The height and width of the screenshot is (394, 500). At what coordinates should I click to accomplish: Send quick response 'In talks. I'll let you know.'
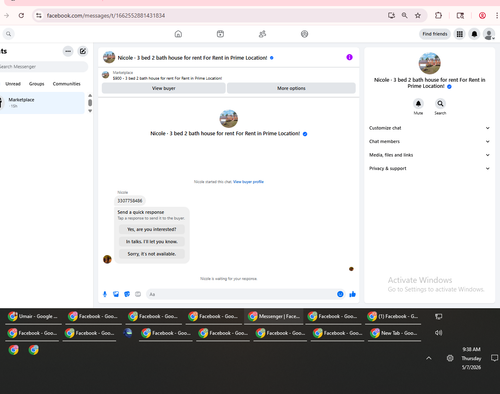(152, 242)
